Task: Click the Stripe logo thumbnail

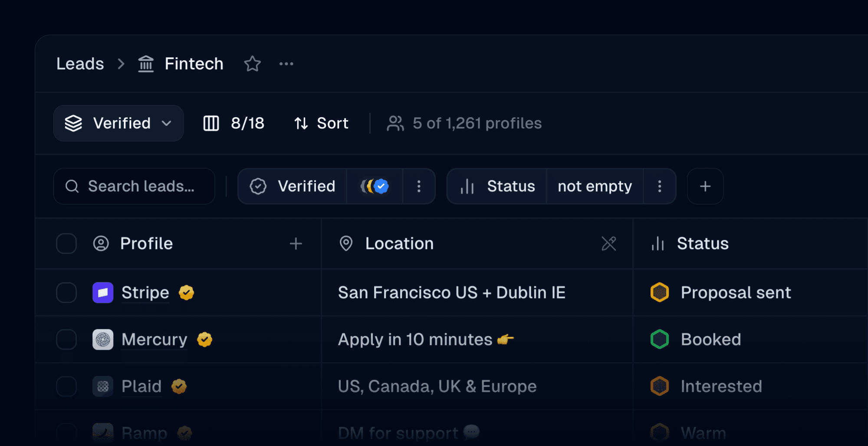Action: [x=103, y=292]
